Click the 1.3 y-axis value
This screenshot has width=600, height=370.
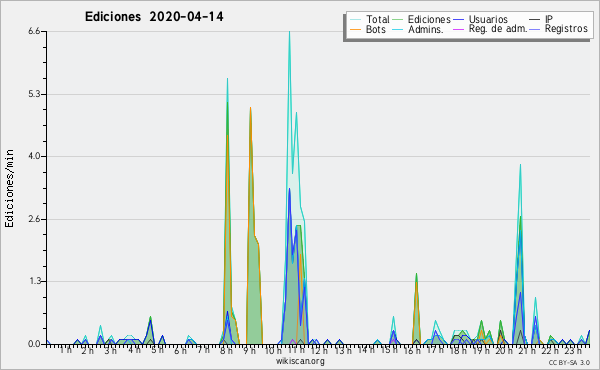pyautogui.click(x=34, y=281)
